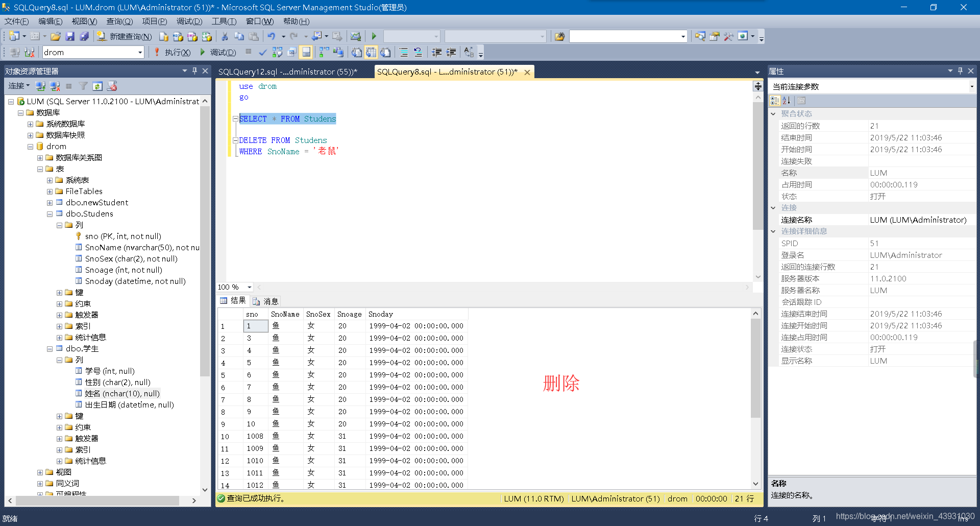
Task: Decrease indent of the selected lines
Action: pos(436,52)
